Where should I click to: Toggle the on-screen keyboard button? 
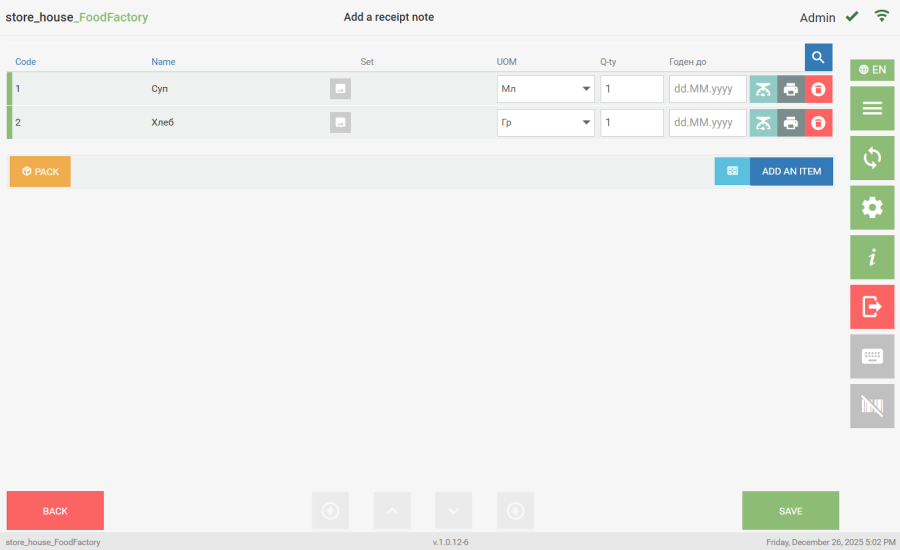pos(872,356)
